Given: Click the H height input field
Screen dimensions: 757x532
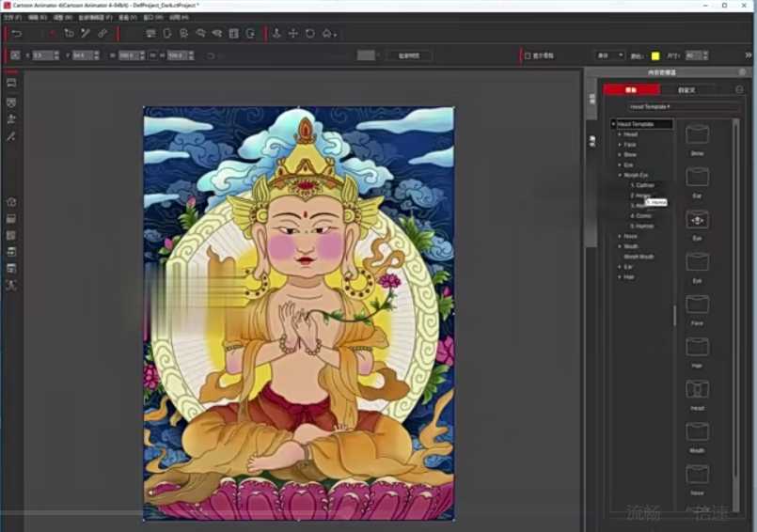Looking at the screenshot, I should [181, 55].
